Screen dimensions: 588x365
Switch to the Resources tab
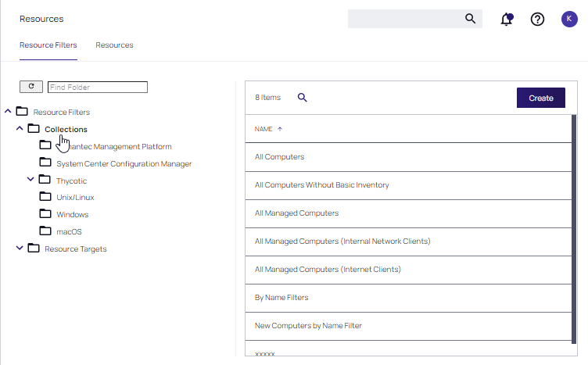click(114, 45)
